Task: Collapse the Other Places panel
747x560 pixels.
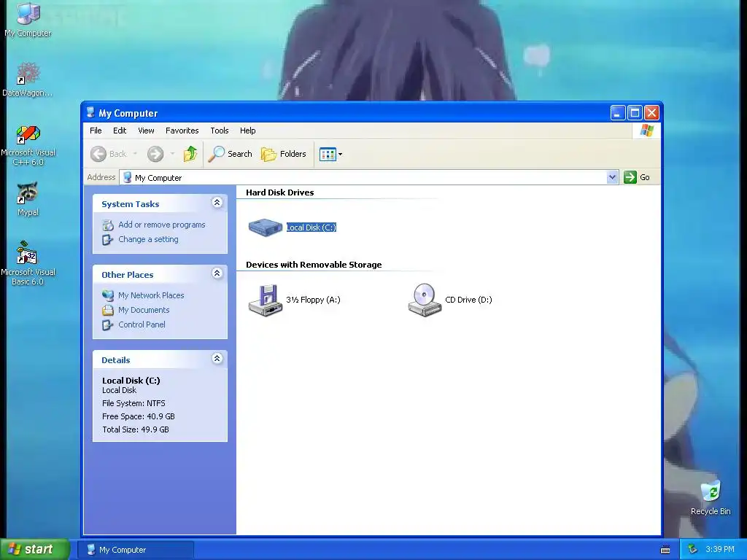Action: click(x=217, y=273)
